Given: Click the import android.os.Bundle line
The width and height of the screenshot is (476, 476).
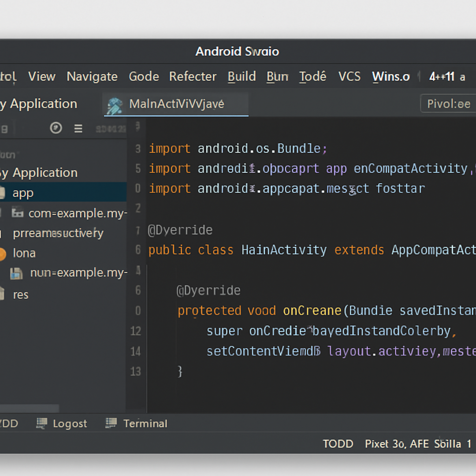Looking at the screenshot, I should [x=238, y=149].
